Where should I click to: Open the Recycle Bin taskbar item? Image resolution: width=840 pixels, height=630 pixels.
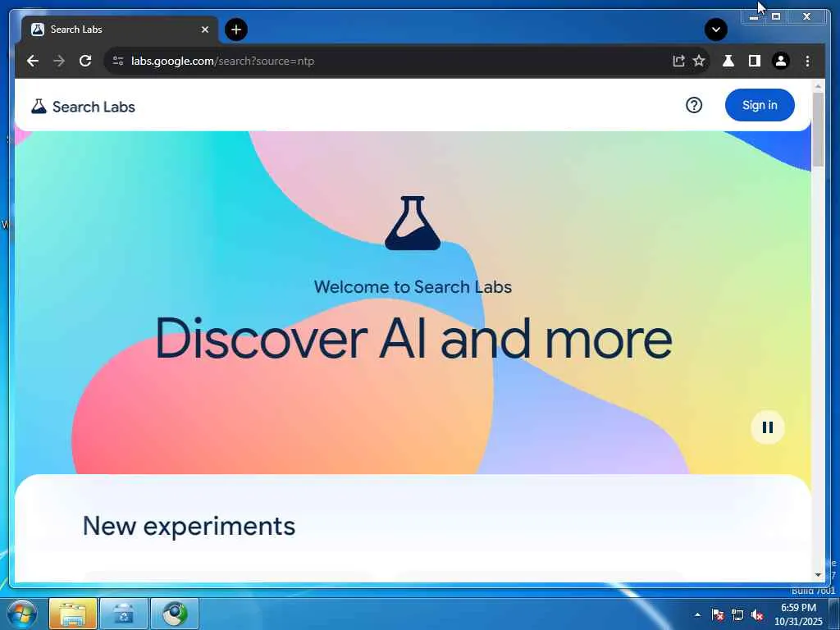pos(124,614)
